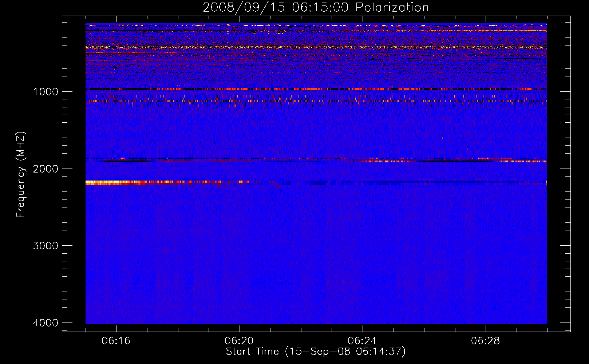Click the 2000 frequency tick label
589x364 pixels.
coord(46,169)
